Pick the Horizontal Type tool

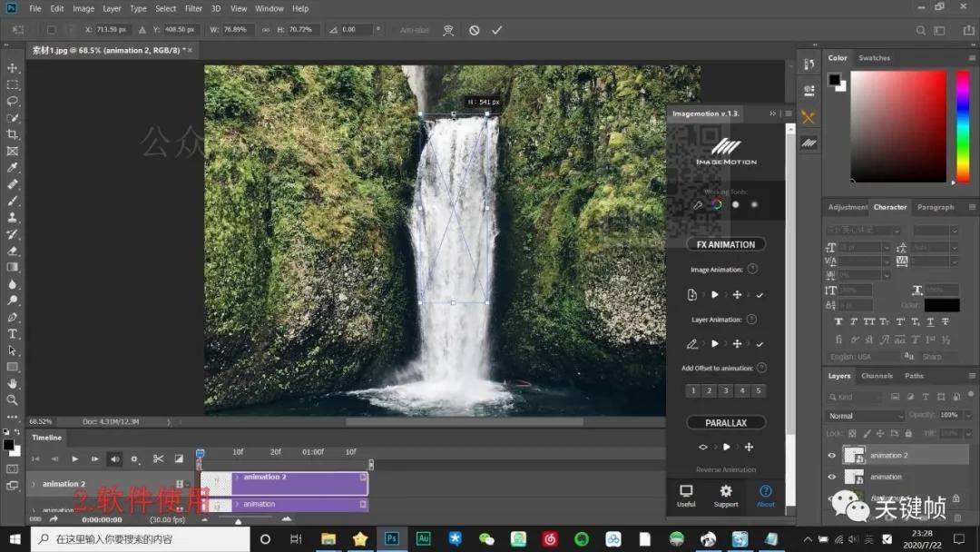(13, 334)
